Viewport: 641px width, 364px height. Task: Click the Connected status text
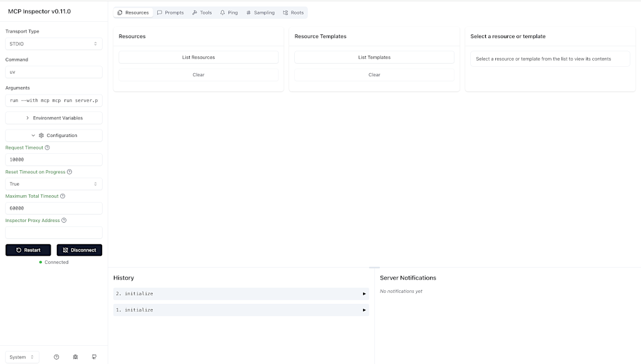[x=56, y=262]
